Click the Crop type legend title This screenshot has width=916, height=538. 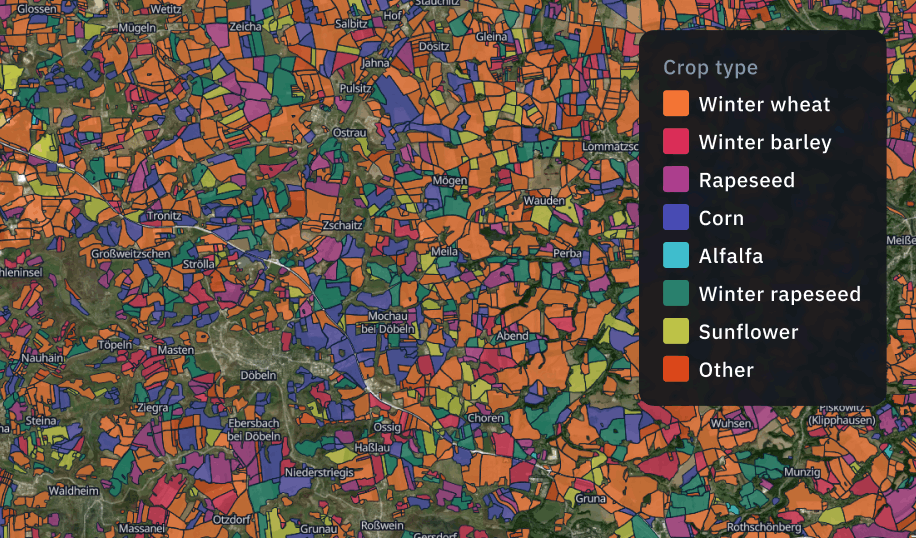pyautogui.click(x=710, y=68)
